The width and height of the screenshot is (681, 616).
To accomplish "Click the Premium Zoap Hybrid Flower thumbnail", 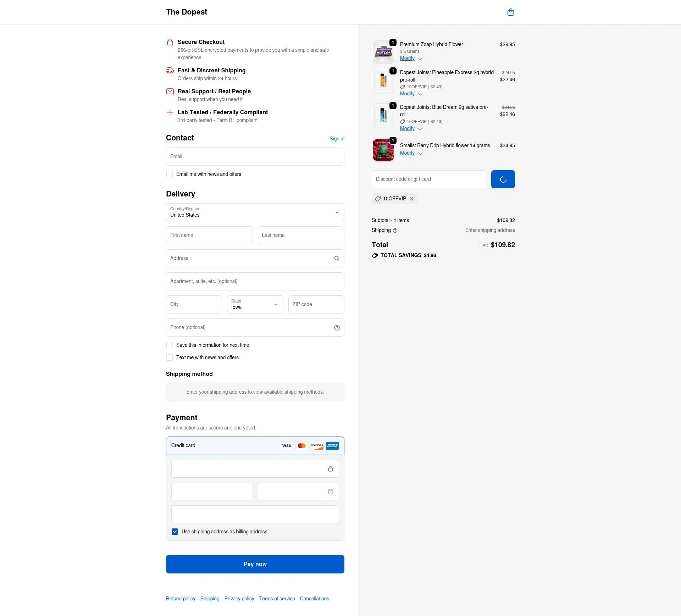I will point(383,52).
